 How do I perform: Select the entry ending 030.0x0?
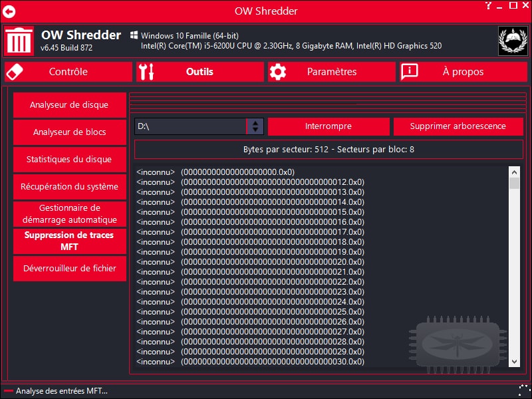pyautogui.click(x=251, y=362)
